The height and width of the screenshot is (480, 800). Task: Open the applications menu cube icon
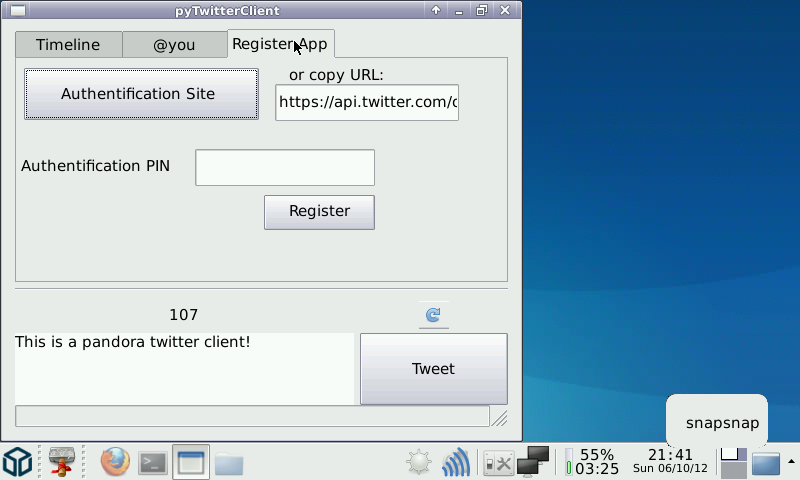17,462
